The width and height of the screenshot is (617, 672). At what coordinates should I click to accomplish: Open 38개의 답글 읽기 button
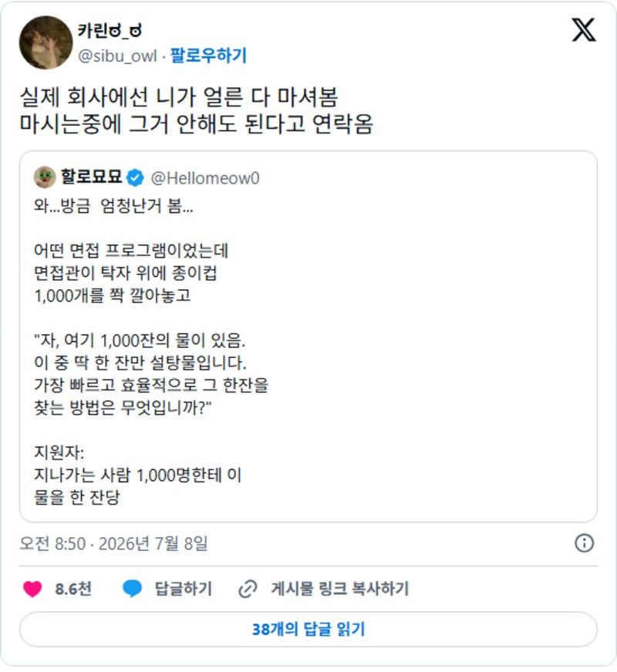pos(308,630)
